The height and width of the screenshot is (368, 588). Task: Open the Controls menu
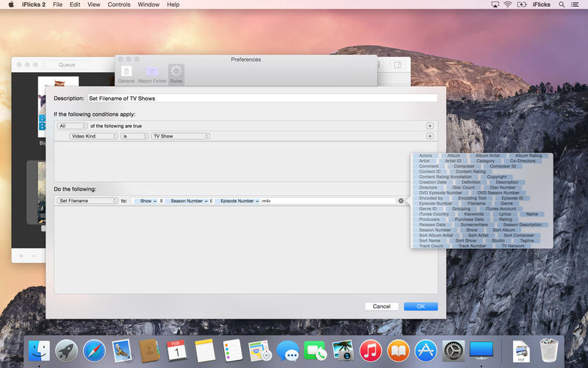[119, 4]
